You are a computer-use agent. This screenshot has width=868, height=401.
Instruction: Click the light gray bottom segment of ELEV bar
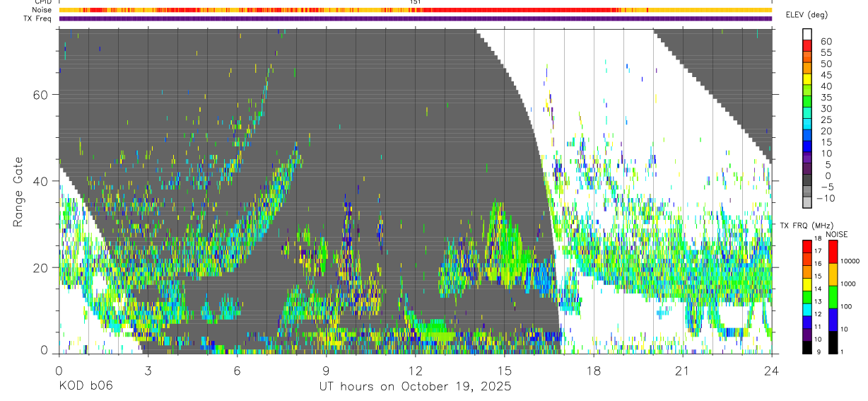pyautogui.click(x=807, y=202)
